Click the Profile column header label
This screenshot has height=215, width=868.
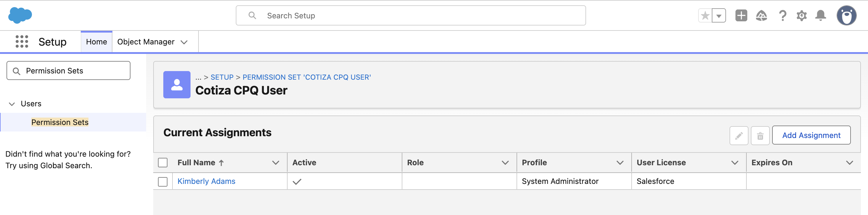pos(534,163)
